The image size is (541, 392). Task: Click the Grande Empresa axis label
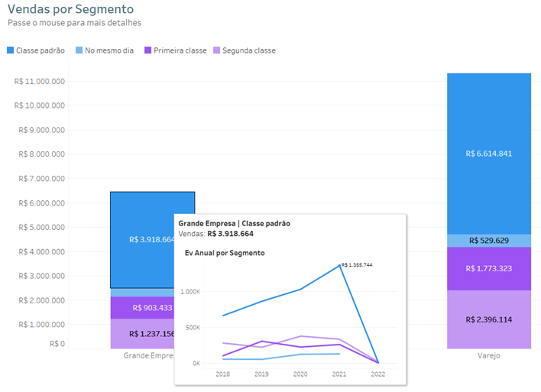click(149, 355)
